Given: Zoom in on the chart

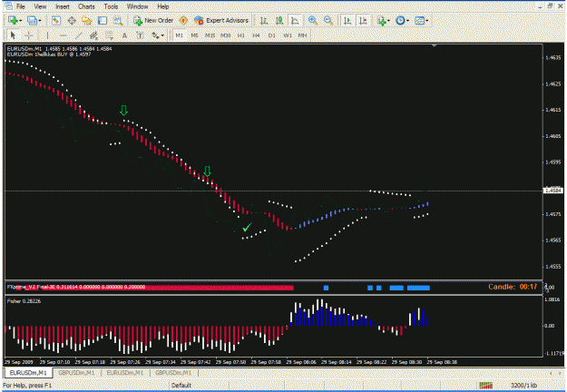Looking at the screenshot, I should 313,21.
